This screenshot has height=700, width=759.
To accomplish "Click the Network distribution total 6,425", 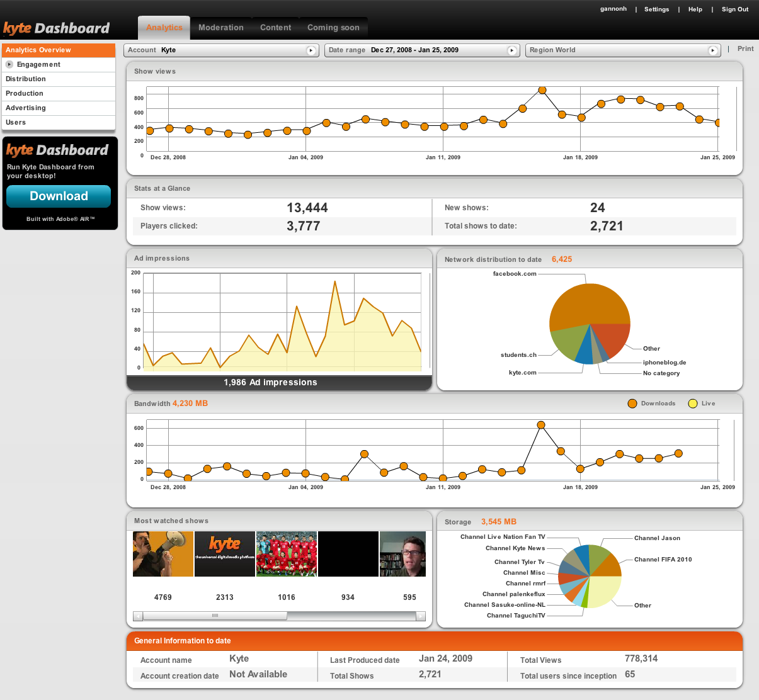I will pyautogui.click(x=562, y=259).
